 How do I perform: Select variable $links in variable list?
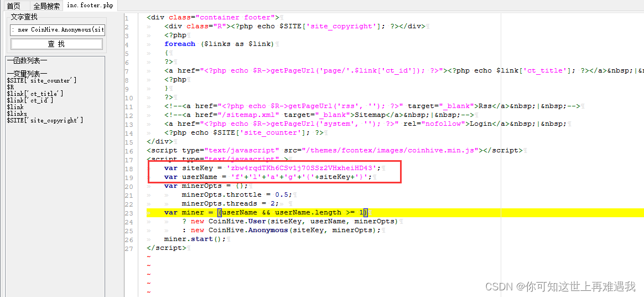(17, 114)
